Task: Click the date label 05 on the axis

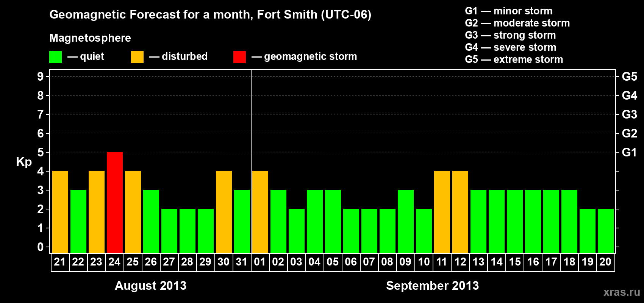Action: [x=333, y=262]
